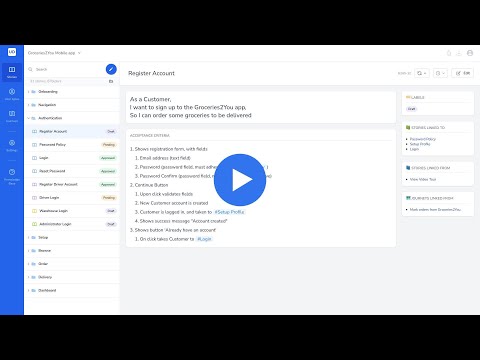The width and height of the screenshot is (480, 360).
Task: Click the Edit button for the story
Action: [463, 73]
